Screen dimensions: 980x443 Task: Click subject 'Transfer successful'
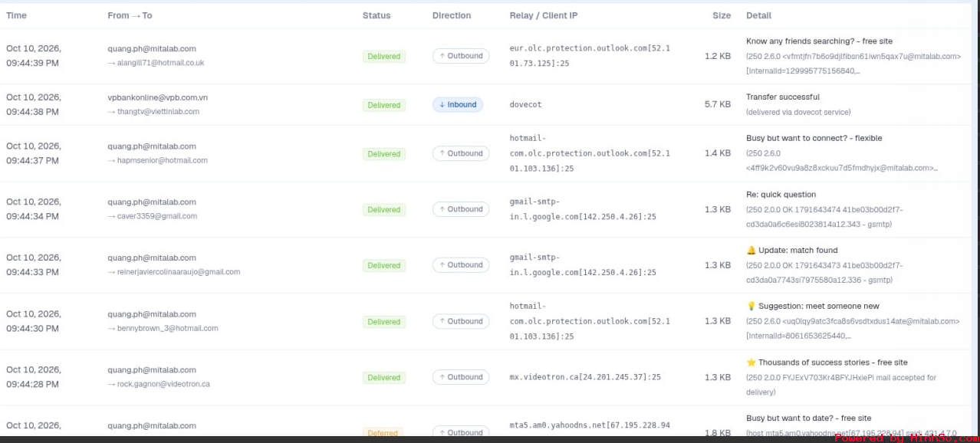point(783,97)
